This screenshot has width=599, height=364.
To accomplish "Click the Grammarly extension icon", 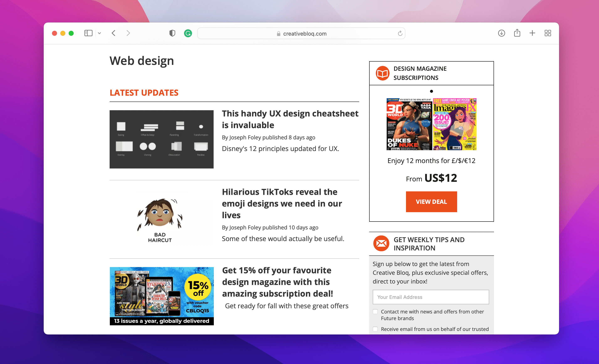I will [188, 33].
